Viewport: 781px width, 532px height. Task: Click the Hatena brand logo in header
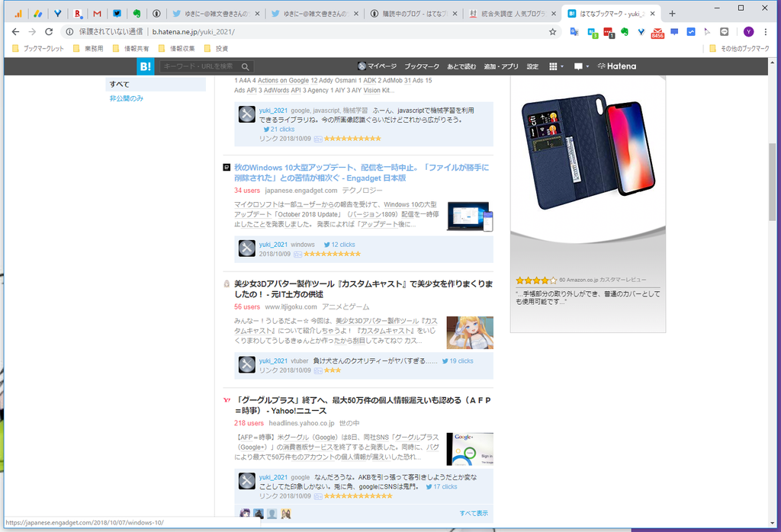click(616, 66)
